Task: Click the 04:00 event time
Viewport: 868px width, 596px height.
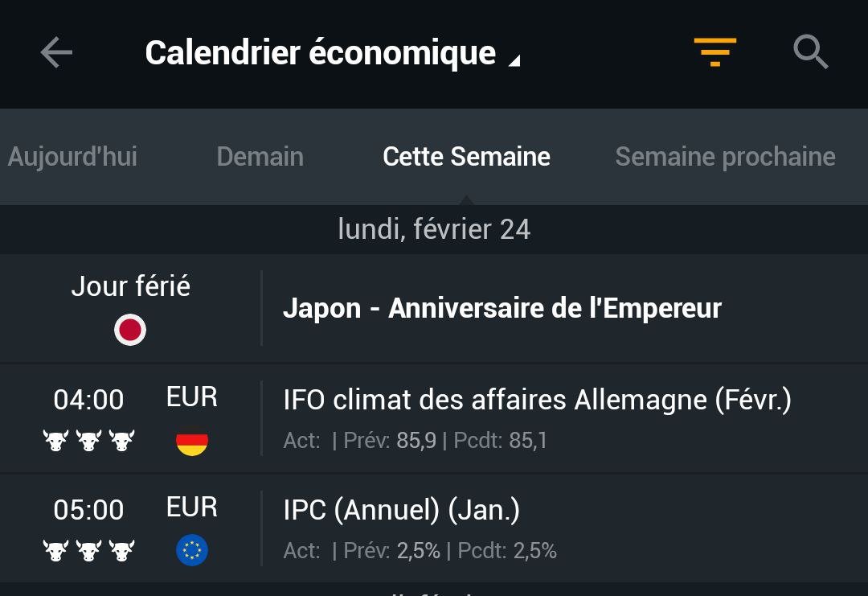Action: point(88,400)
